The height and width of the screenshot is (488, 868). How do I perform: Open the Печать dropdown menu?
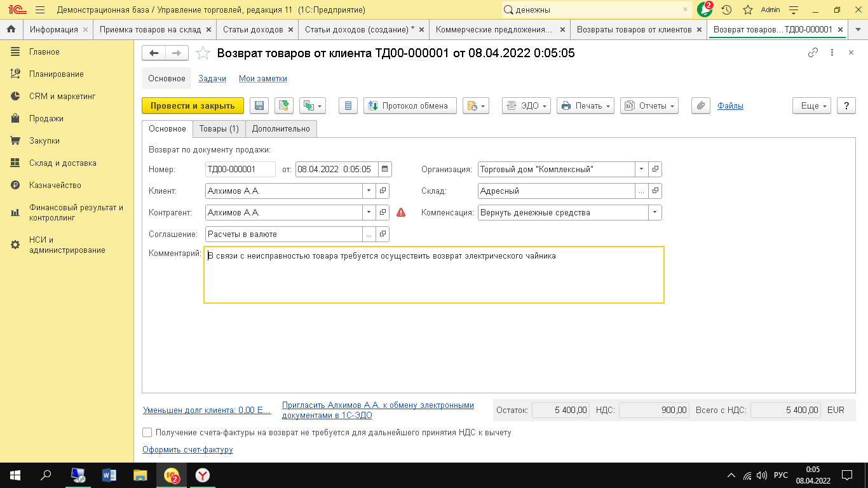click(x=585, y=106)
